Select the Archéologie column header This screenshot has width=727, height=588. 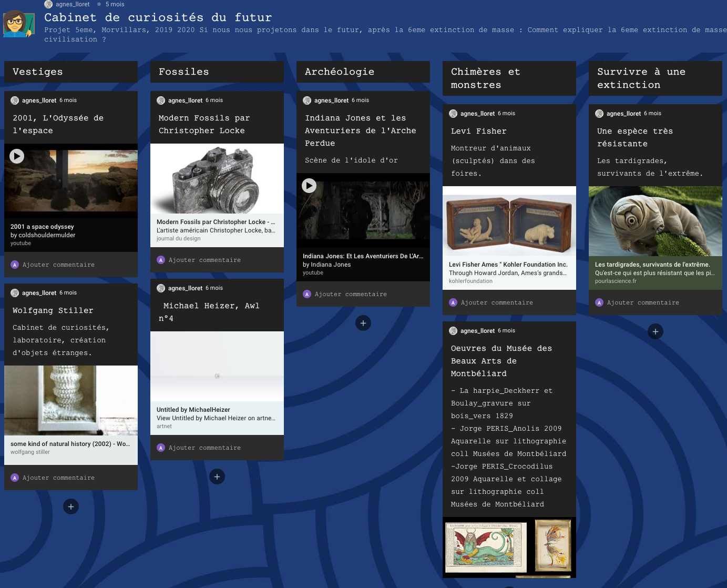363,72
